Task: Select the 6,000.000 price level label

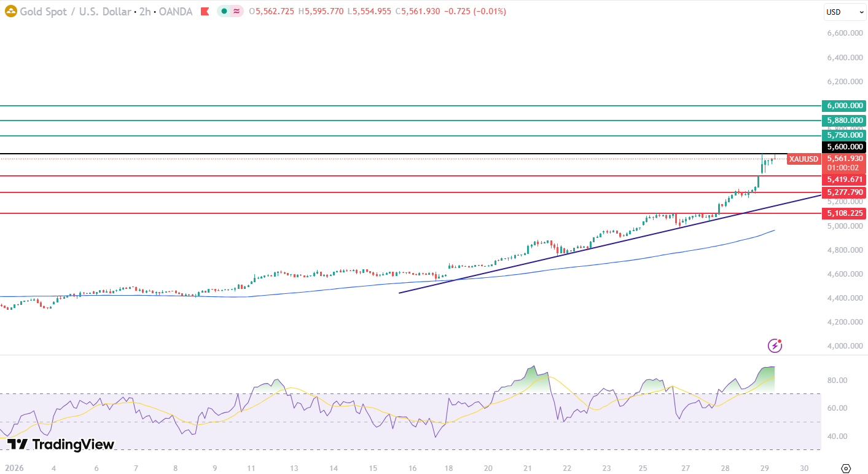Action: coord(843,106)
